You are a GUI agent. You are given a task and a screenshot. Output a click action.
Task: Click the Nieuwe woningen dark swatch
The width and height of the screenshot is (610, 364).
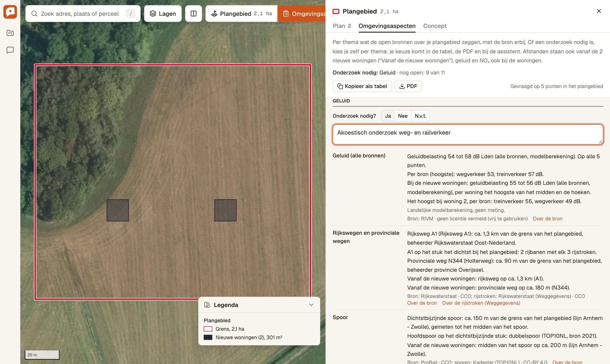tap(208, 337)
